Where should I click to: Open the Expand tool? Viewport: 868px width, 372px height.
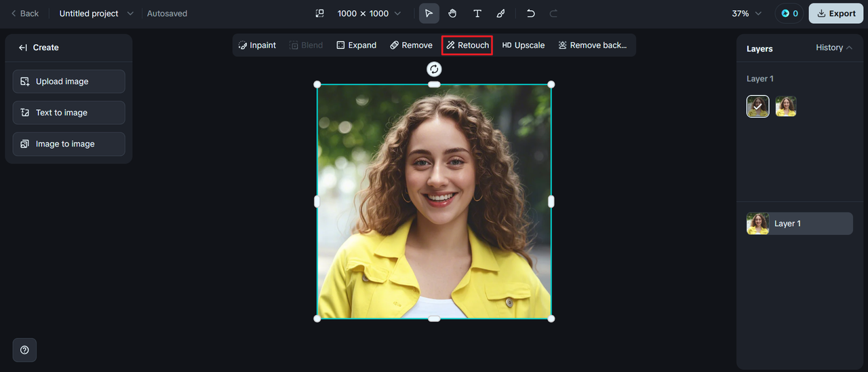tap(356, 45)
